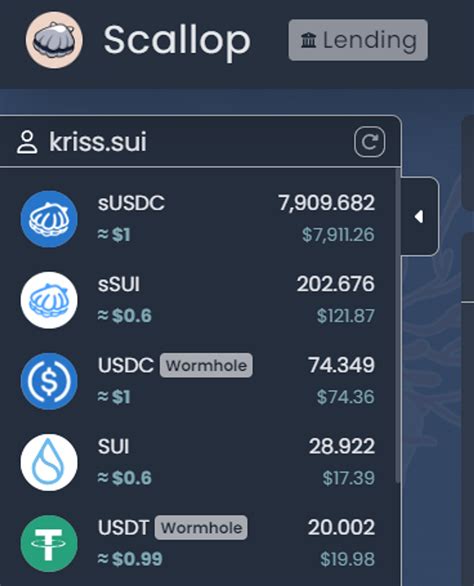Select the SUI balance 28.922
This screenshot has width=474, height=586.
click(x=342, y=446)
